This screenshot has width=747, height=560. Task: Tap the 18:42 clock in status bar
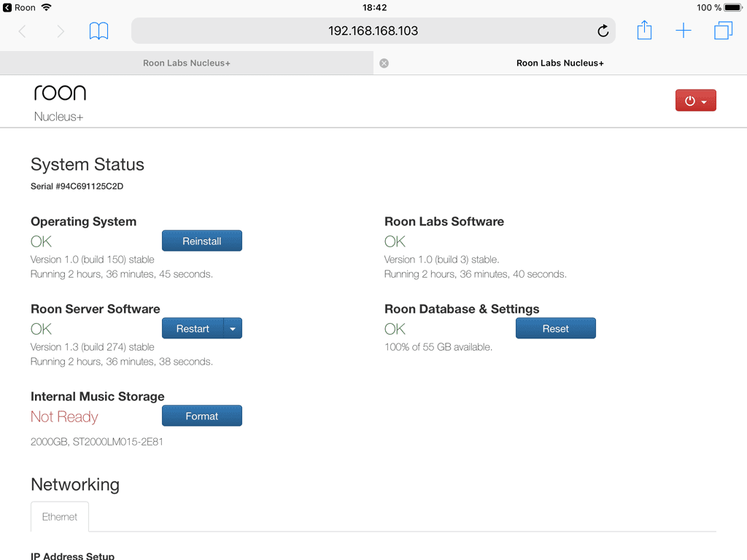(x=374, y=7)
